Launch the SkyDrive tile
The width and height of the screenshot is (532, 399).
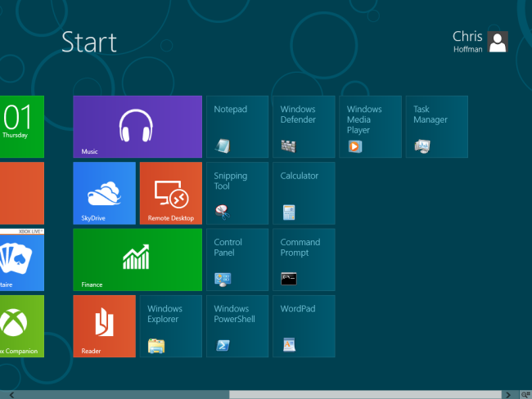point(104,193)
